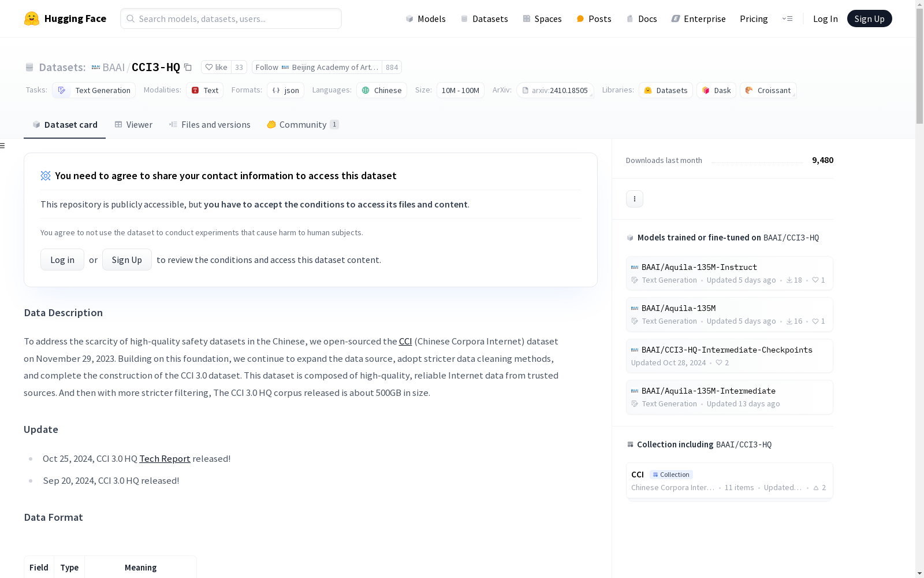This screenshot has height=578, width=924.
Task: Open the Enterprise page
Action: click(698, 18)
